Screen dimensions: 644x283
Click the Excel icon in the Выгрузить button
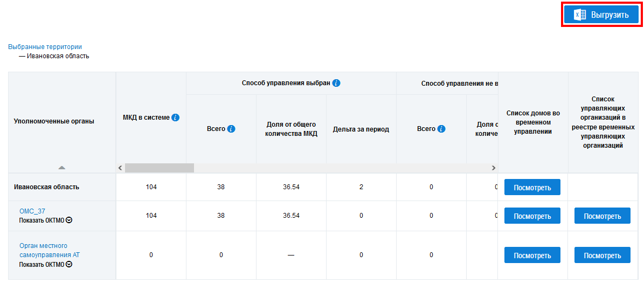coord(580,15)
